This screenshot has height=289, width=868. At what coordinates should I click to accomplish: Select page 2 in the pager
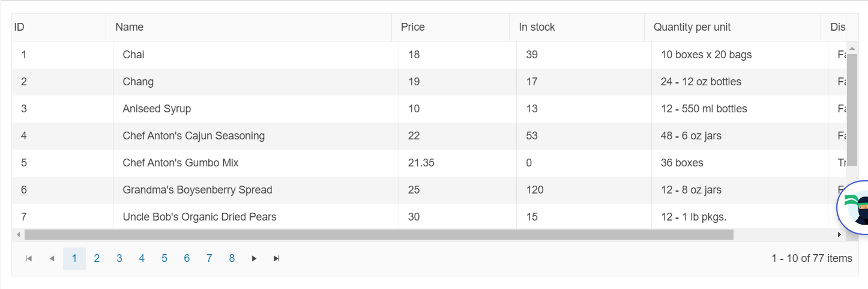click(x=97, y=258)
